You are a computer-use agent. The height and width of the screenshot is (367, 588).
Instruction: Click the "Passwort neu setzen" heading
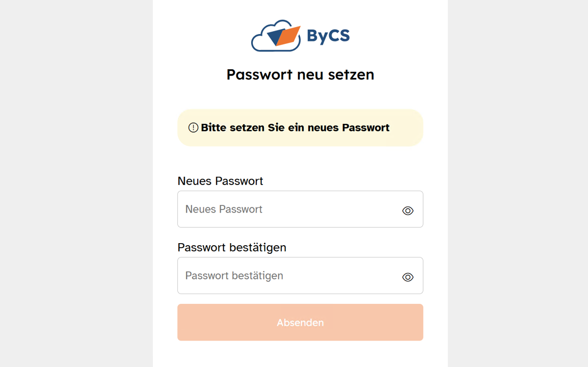(x=300, y=74)
